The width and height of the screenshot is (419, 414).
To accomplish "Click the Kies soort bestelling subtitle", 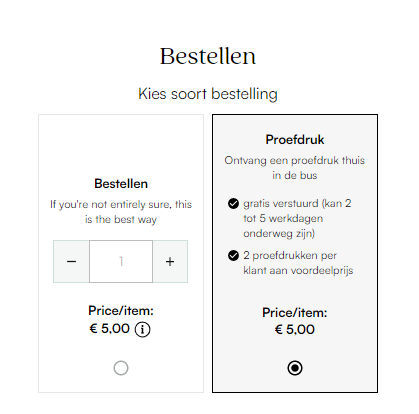I will click(x=208, y=94).
